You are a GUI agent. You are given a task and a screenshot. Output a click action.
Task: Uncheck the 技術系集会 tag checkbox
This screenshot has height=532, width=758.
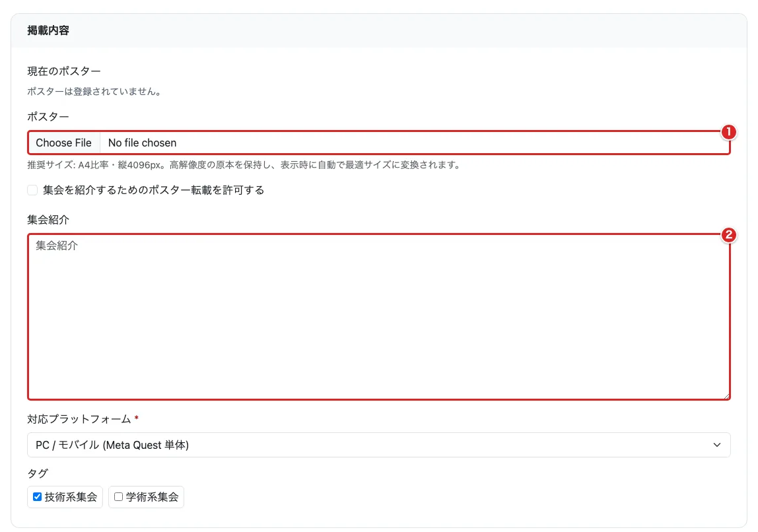tap(37, 497)
